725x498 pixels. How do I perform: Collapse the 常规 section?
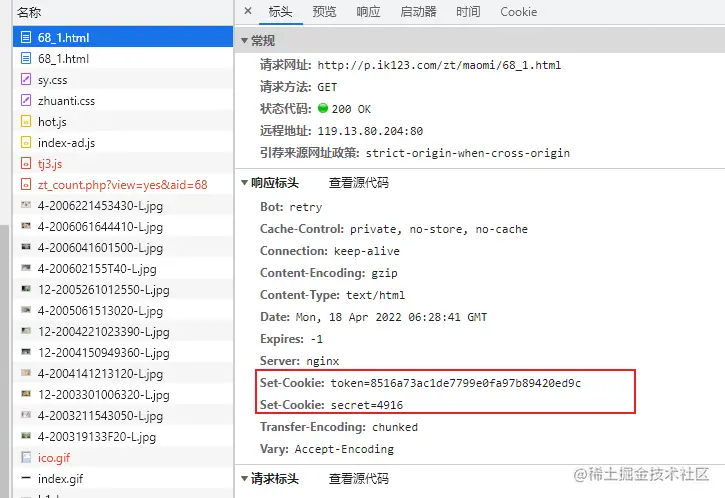(x=245, y=41)
